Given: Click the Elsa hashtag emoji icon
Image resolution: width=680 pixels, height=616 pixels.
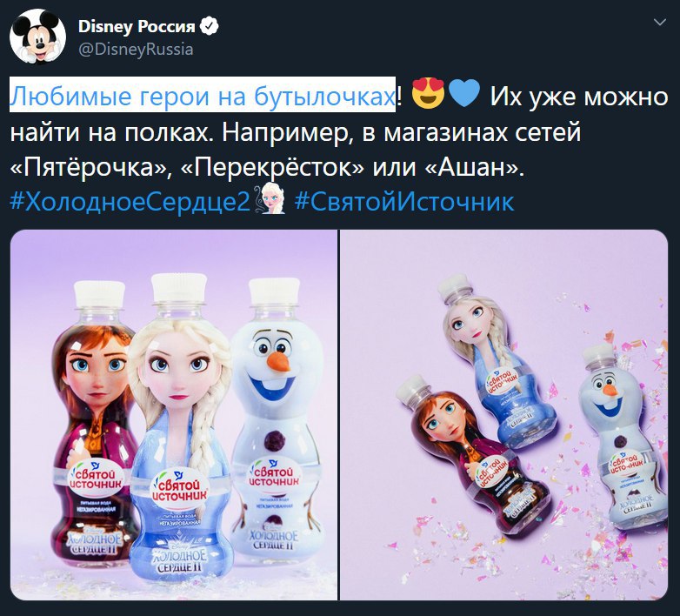Looking at the screenshot, I should (x=271, y=198).
